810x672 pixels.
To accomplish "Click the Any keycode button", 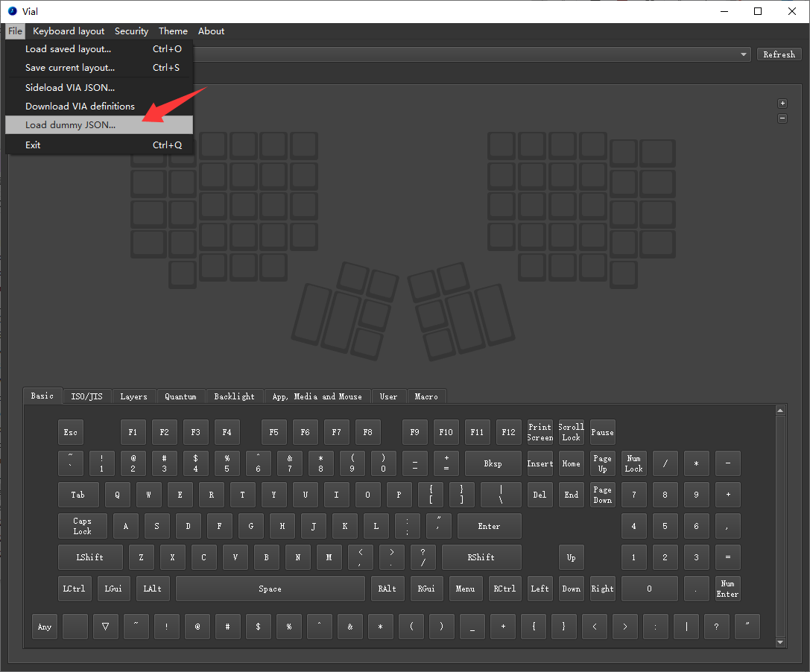I will (45, 627).
